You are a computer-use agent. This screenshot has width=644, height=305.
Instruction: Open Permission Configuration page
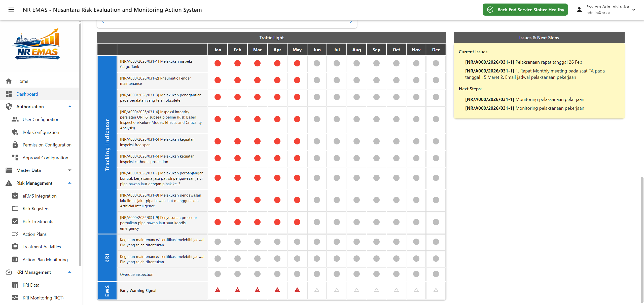40,145
